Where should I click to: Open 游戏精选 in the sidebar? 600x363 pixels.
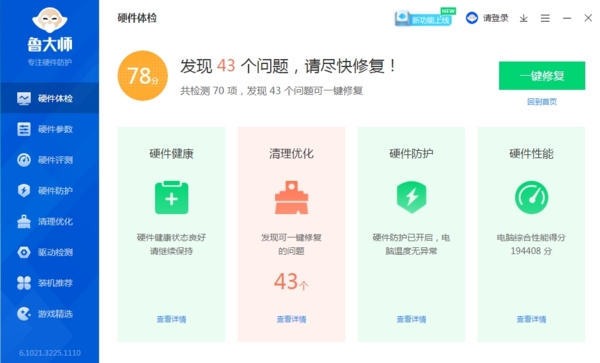[49, 314]
